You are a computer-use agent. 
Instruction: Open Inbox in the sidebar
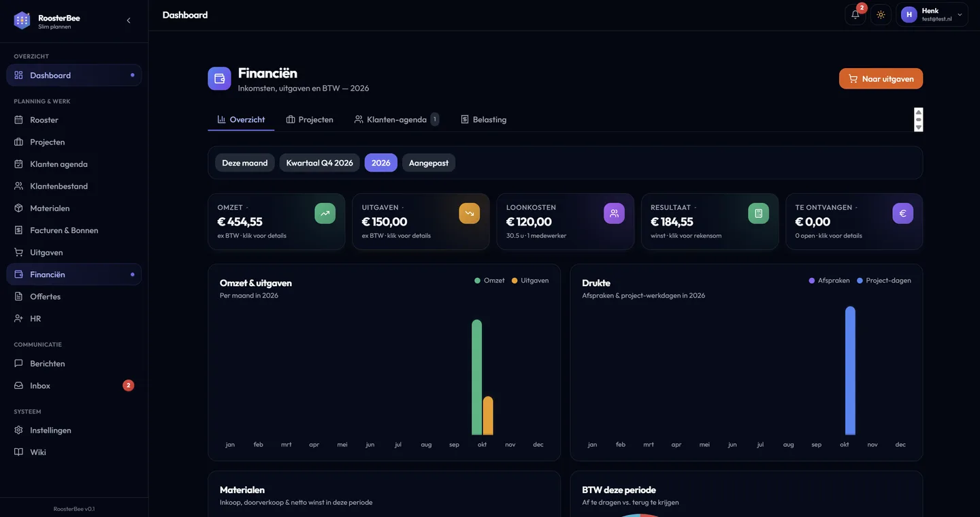[74, 386]
